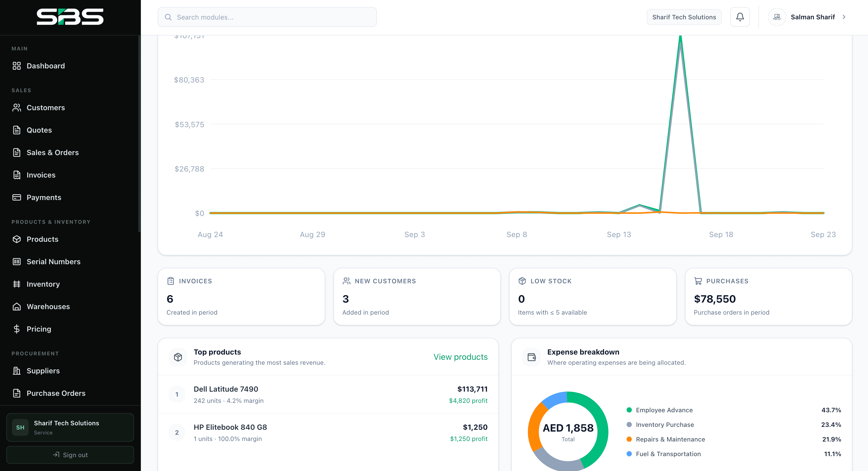Click the Quotes document icon
This screenshot has height=471, width=868.
point(16,130)
